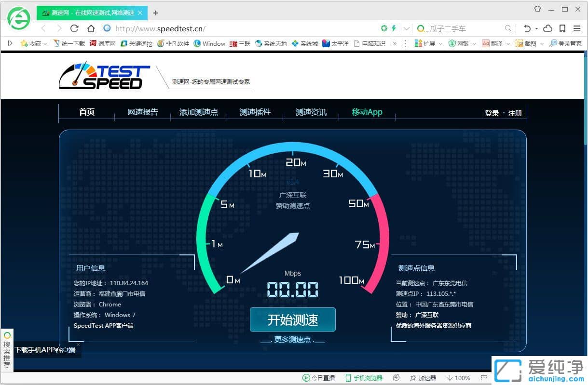
Task: Click the 网银 online banking shield icon
Action: pos(452,43)
